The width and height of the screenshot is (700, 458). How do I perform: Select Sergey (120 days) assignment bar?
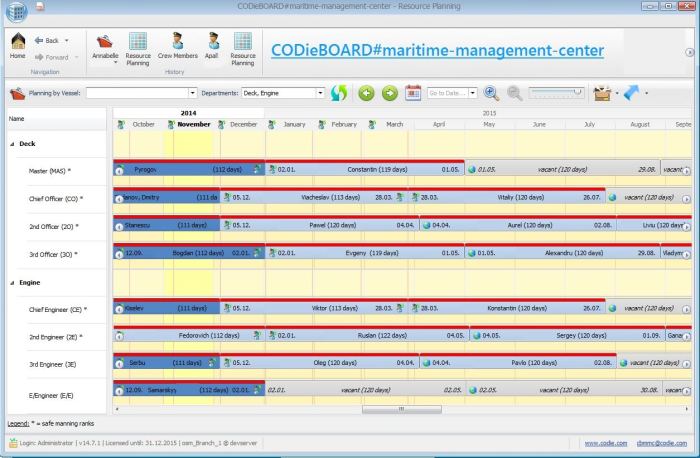[x=567, y=335]
